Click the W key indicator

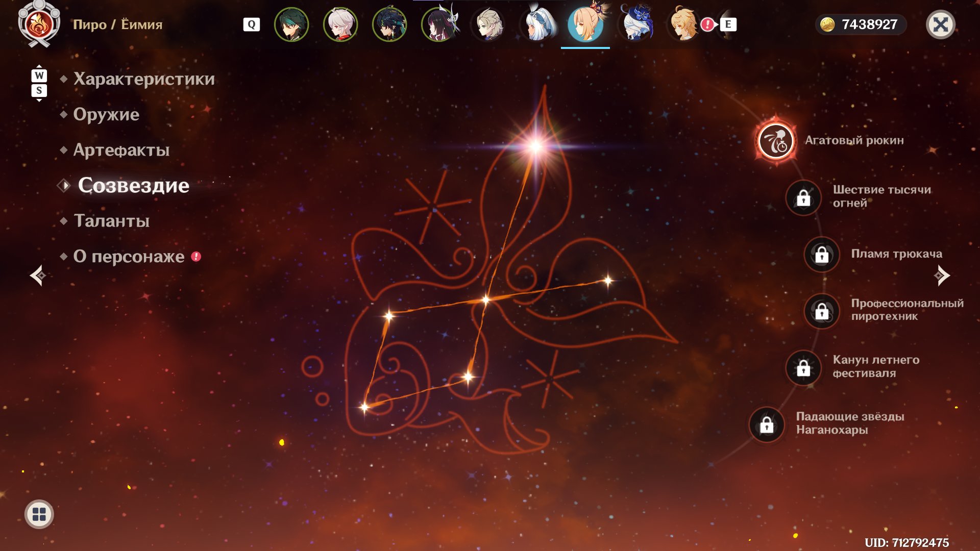pos(39,76)
